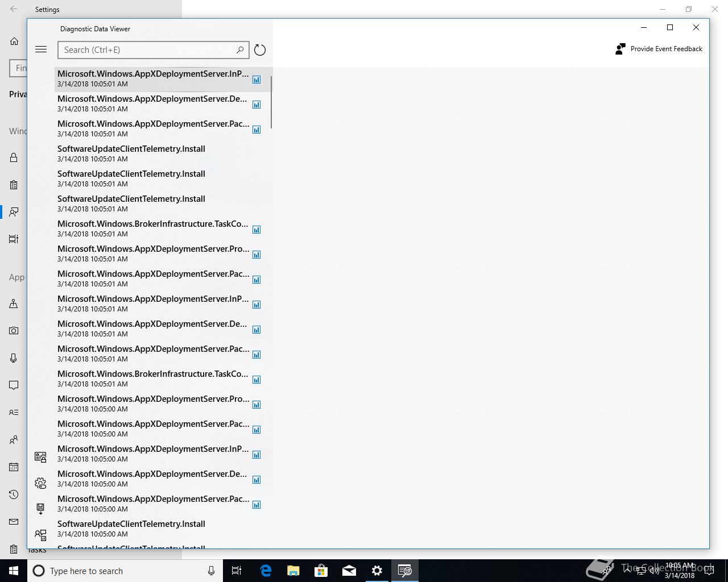728x582 pixels.
Task: Open Location icon in Settings sidebar
Action: tap(14, 304)
